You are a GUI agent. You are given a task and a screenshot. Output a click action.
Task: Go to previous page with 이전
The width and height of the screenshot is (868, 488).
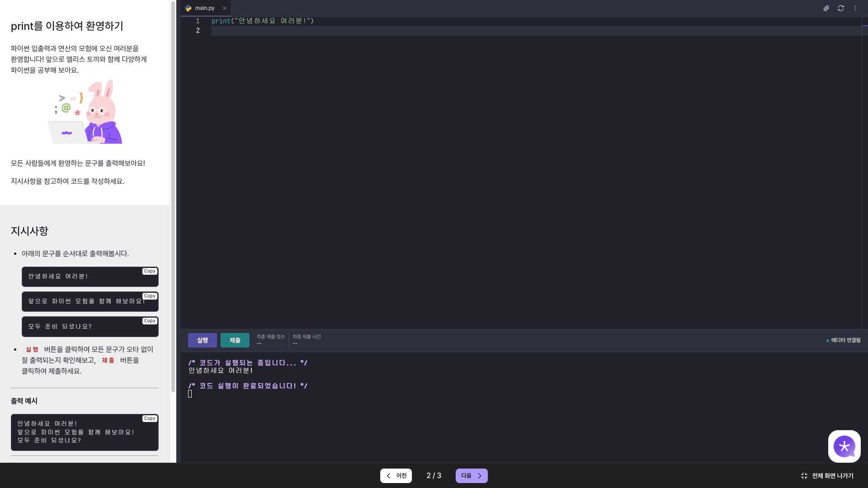point(396,476)
